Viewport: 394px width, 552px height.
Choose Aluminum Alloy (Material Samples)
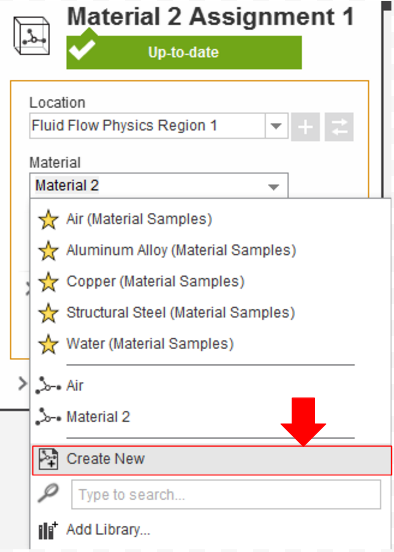(x=181, y=251)
